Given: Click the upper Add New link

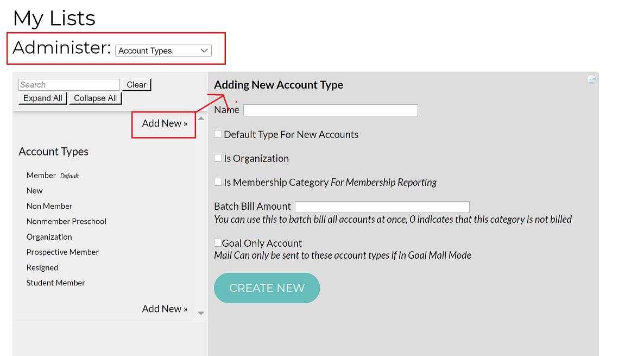Looking at the screenshot, I should 163,123.
